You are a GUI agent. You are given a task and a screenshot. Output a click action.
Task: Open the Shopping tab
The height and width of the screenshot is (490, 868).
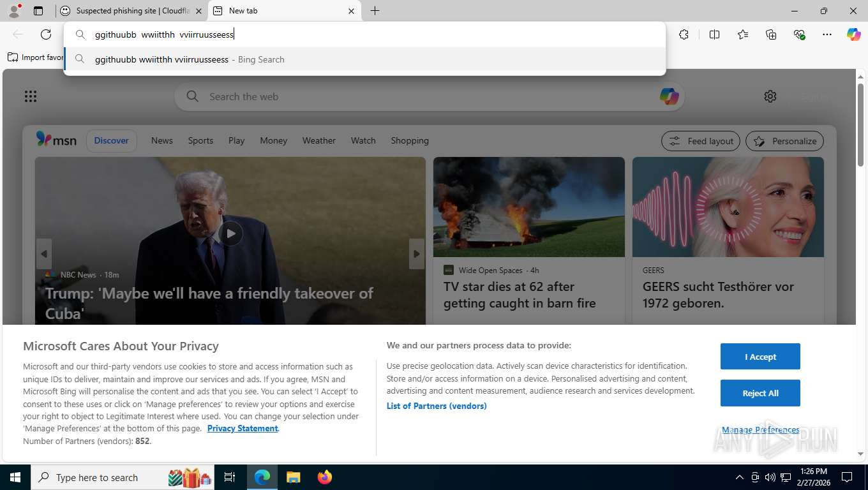[410, 140]
